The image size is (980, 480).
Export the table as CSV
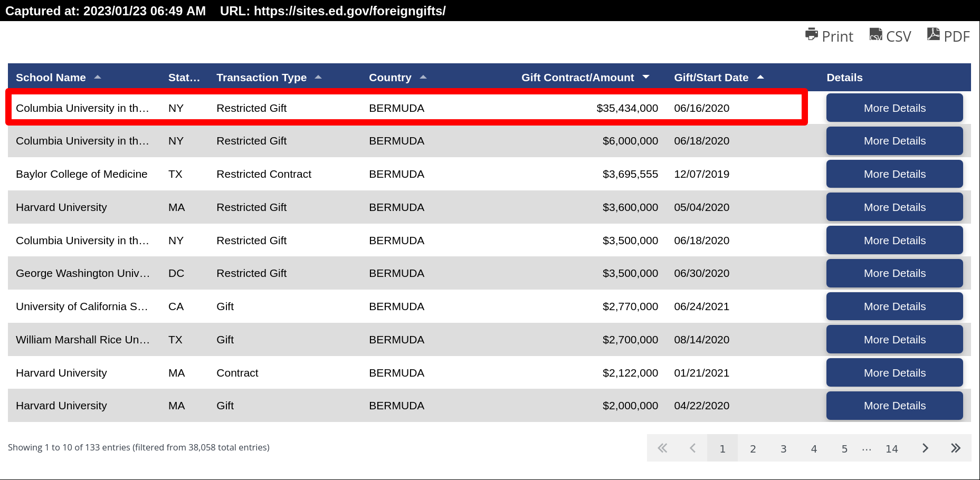pyautogui.click(x=890, y=36)
